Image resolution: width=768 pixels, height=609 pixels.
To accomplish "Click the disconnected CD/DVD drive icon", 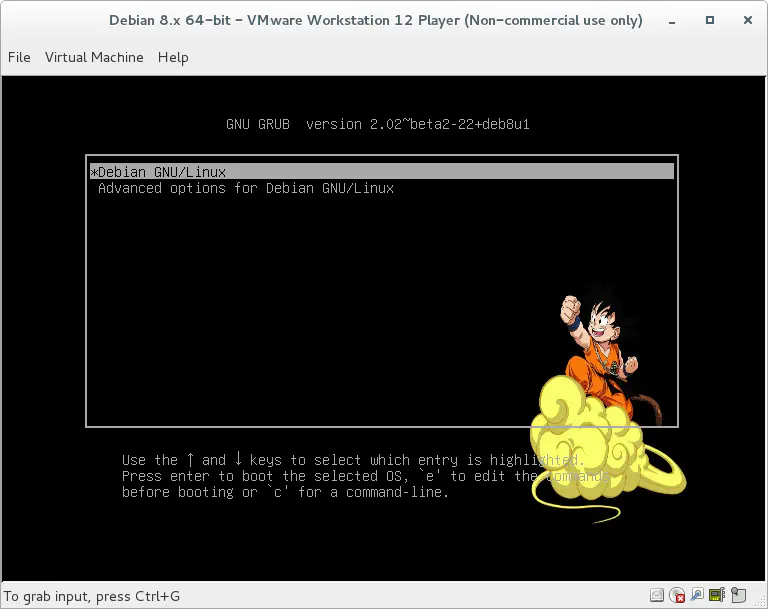I will [x=677, y=595].
